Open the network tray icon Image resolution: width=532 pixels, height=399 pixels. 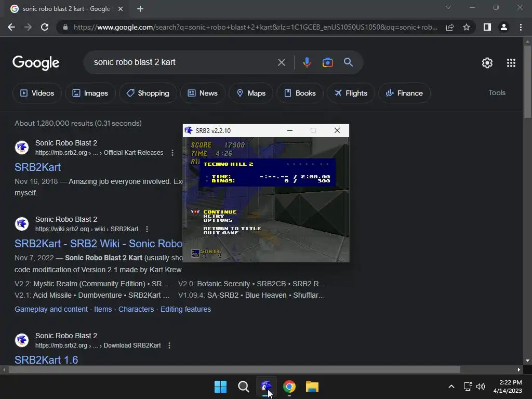(468, 387)
